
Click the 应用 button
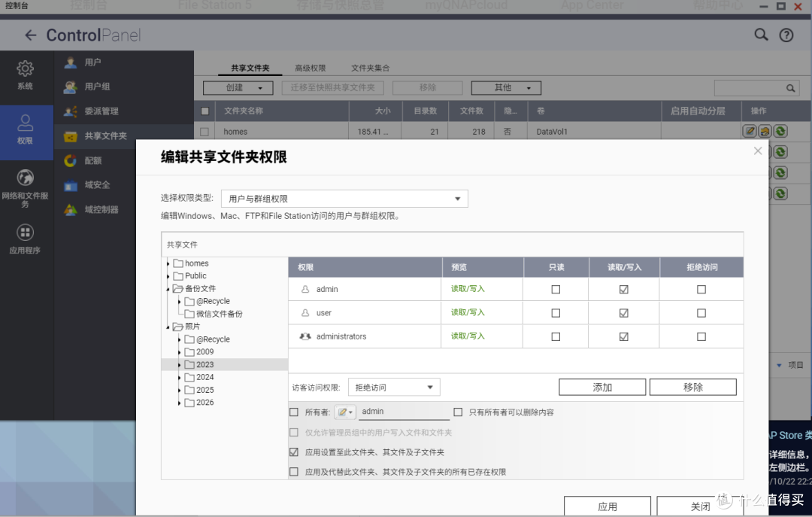607,506
